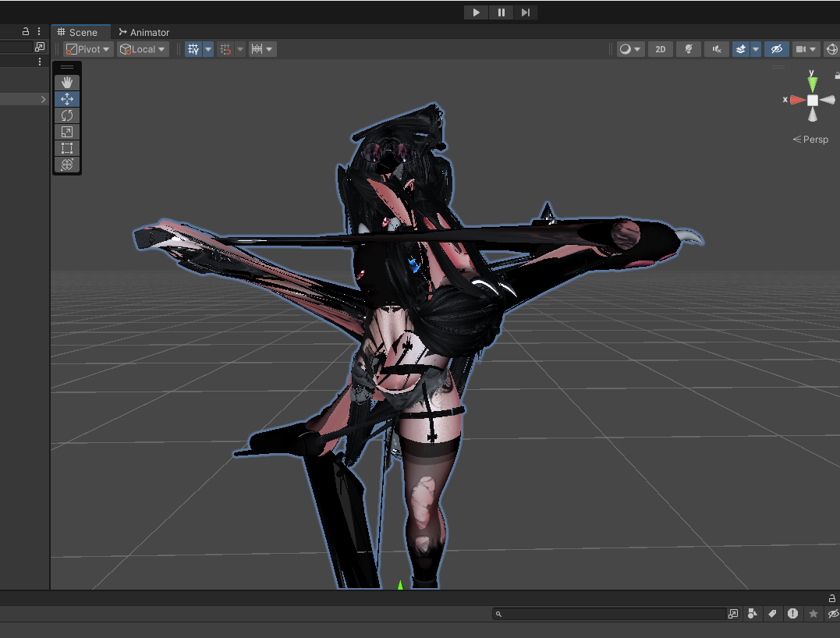Click the red X axis cone
Image resolution: width=840 pixels, height=638 pixels.
click(x=798, y=100)
